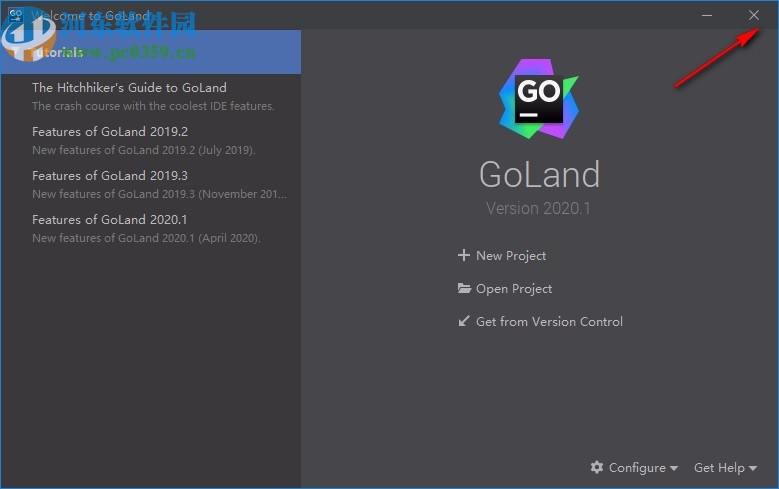Viewport: 779px width, 489px height.
Task: Click the 'Version 2020.1' text
Action: (539, 208)
